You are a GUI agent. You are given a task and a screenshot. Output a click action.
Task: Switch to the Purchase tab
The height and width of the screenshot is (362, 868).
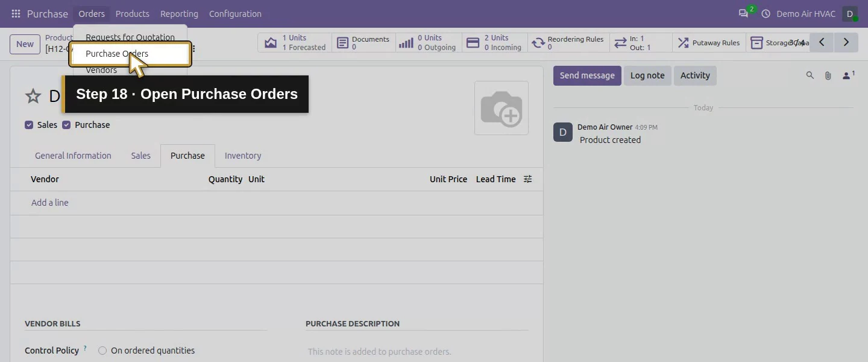(187, 156)
